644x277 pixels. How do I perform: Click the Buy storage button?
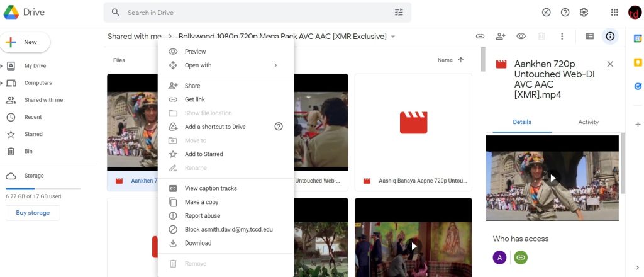pyautogui.click(x=33, y=213)
